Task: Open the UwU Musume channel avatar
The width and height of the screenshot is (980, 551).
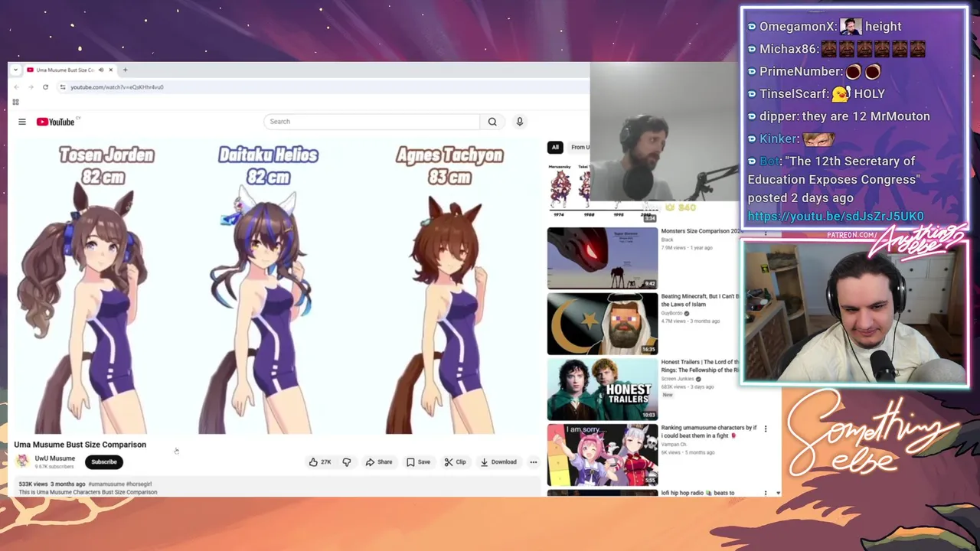Action: pos(22,460)
